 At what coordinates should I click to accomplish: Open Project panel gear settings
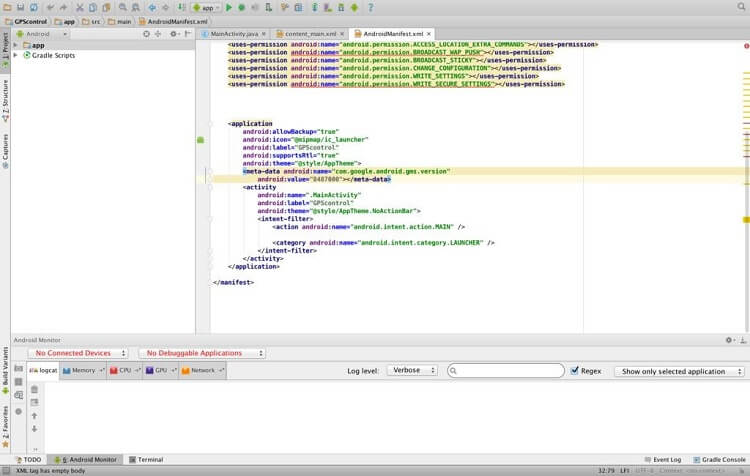[x=174, y=34]
